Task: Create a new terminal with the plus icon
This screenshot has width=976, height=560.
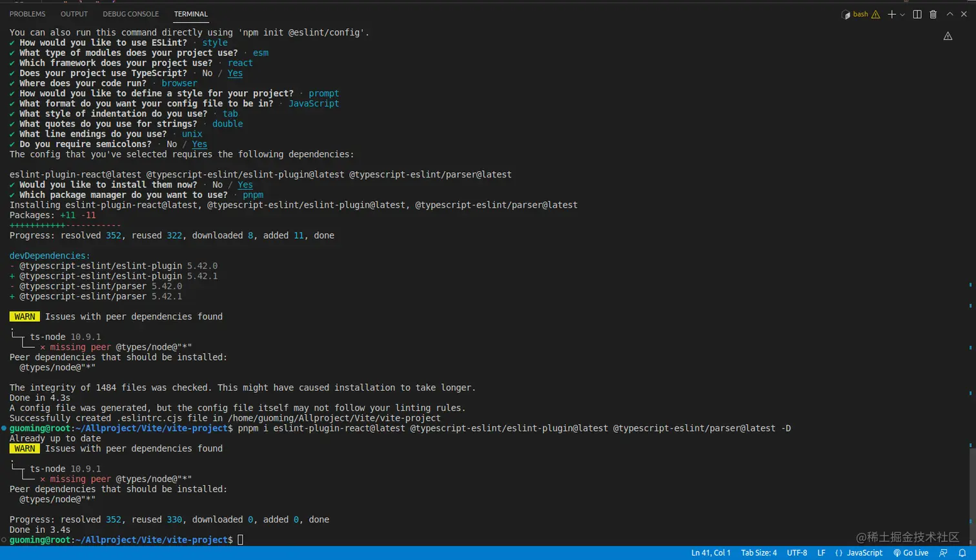Action: coord(891,14)
